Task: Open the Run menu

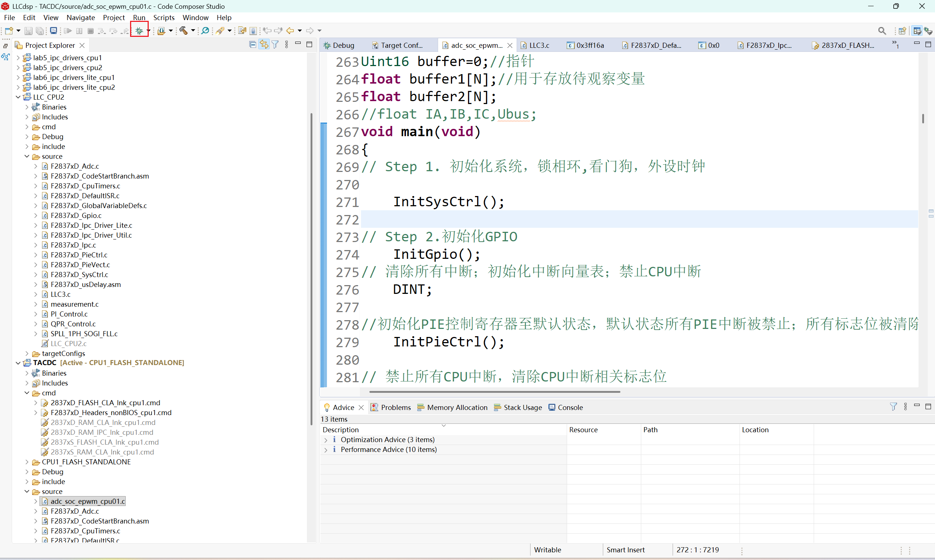Action: [139, 18]
